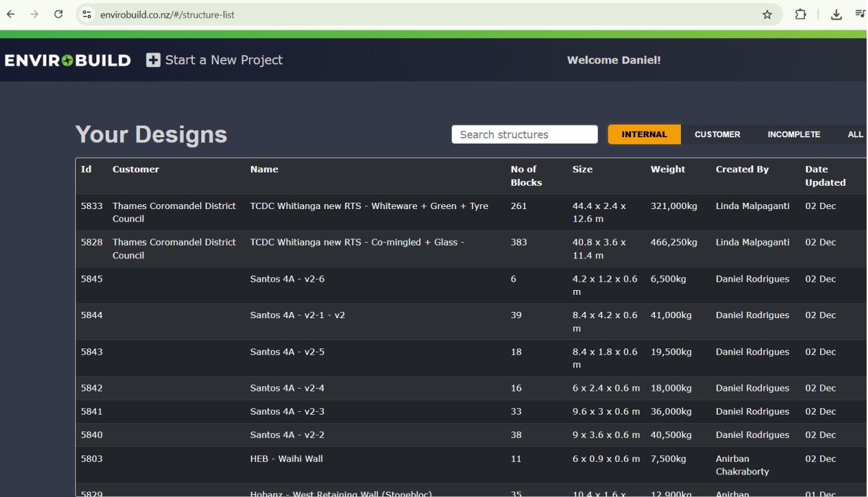Switch to the CUSTOMER tab
The width and height of the screenshot is (868, 497).
pyautogui.click(x=717, y=134)
